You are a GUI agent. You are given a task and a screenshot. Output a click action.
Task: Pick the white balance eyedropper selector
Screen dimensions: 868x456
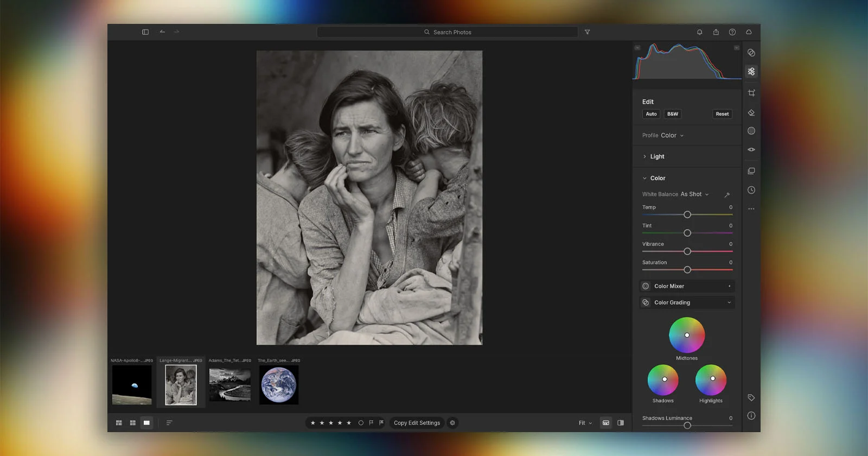click(x=727, y=194)
